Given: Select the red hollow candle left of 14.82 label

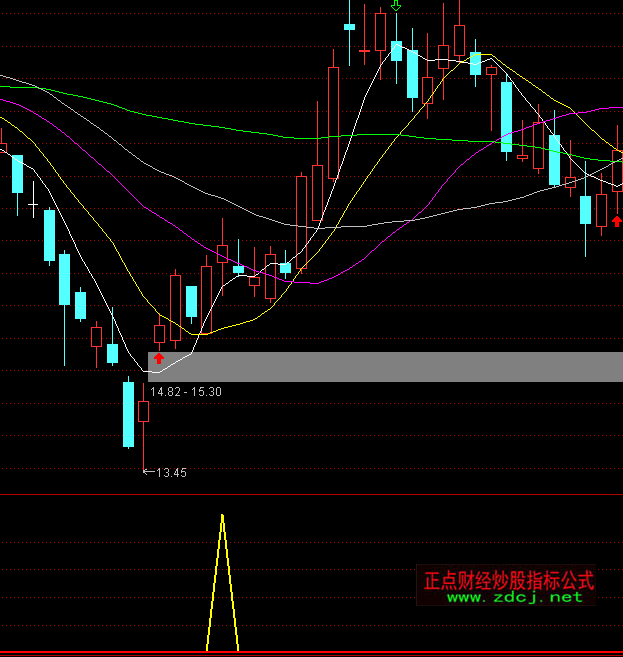Looking at the screenshot, I should [143, 410].
